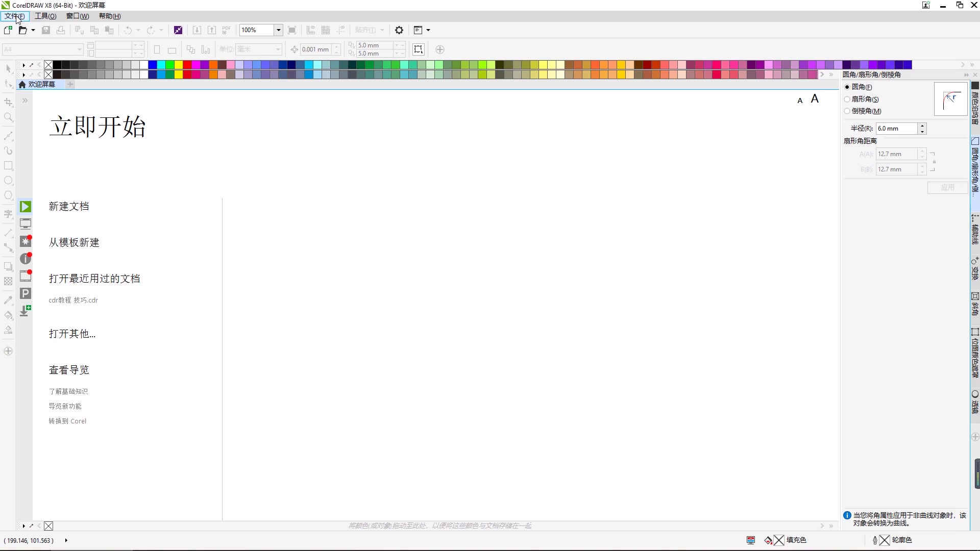Viewport: 980px width, 551px height.
Task: Select the 倒棱角 radio button
Action: click(847, 111)
